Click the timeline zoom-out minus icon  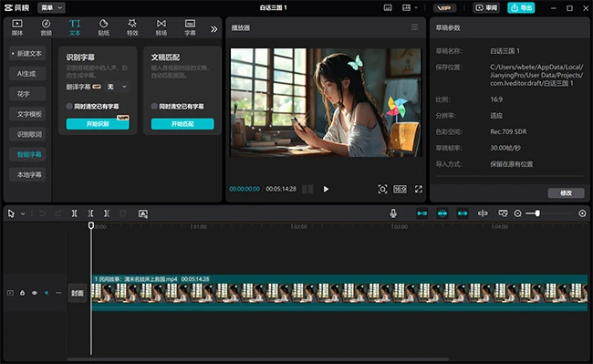[518, 213]
